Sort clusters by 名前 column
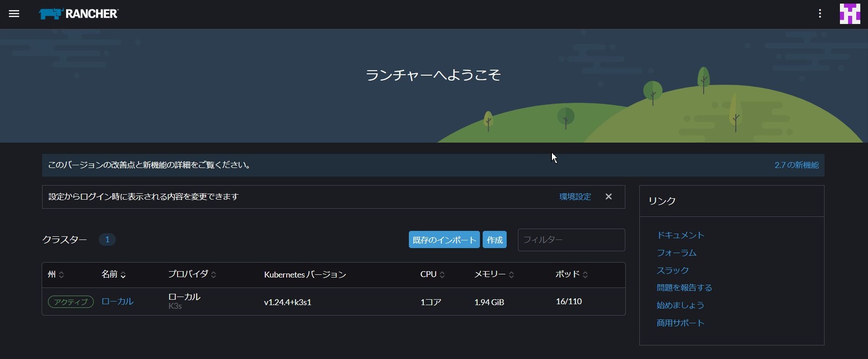This screenshot has width=868, height=359. 113,274
